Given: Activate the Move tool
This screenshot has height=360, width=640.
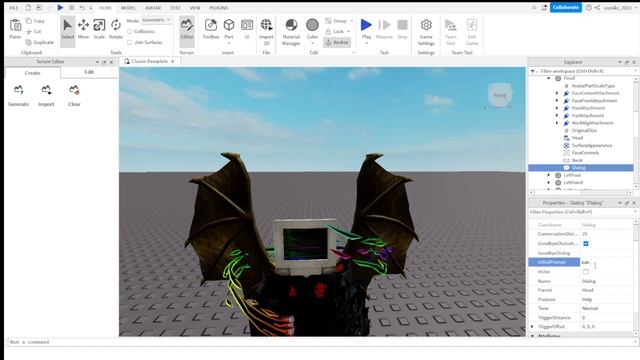Looking at the screenshot, I should click(x=83, y=29).
